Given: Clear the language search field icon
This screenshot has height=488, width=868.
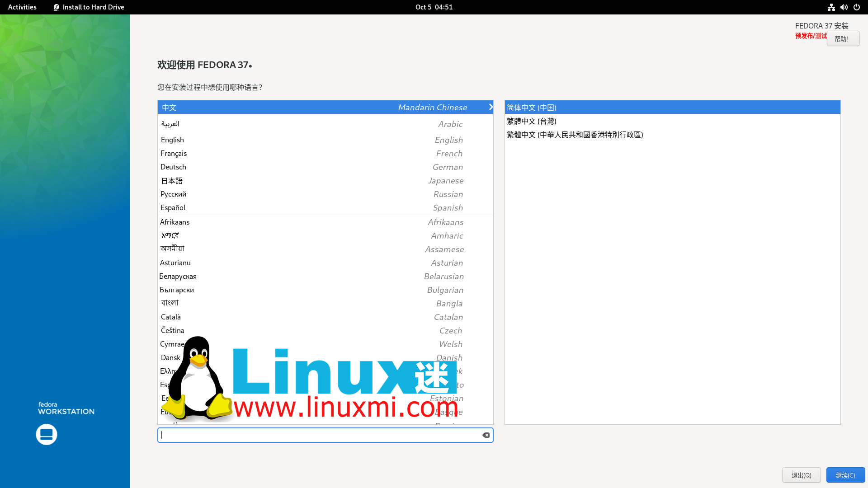Looking at the screenshot, I should 486,435.
